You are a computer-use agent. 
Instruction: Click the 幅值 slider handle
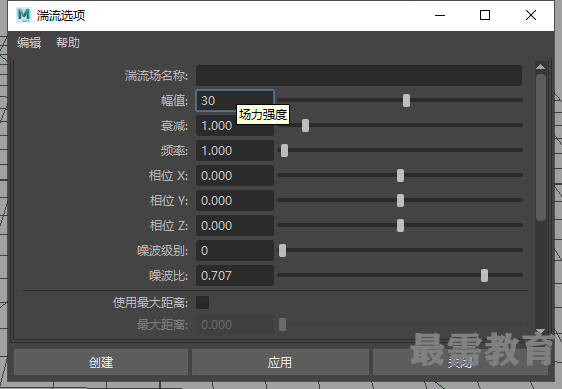point(406,100)
